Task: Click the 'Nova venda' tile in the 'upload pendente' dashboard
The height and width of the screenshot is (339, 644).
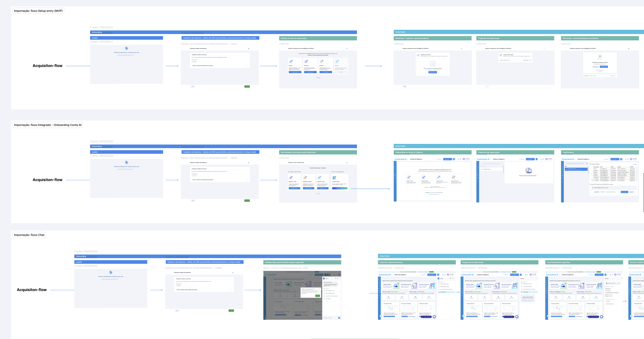Action: [x=388, y=297]
